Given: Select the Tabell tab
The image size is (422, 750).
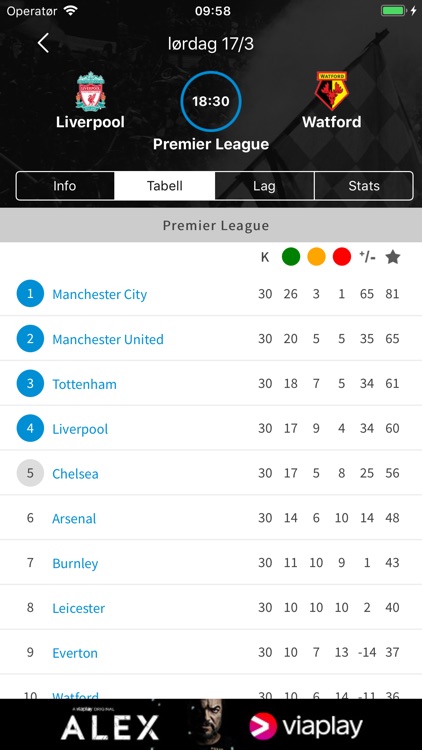Looking at the screenshot, I should (x=165, y=186).
